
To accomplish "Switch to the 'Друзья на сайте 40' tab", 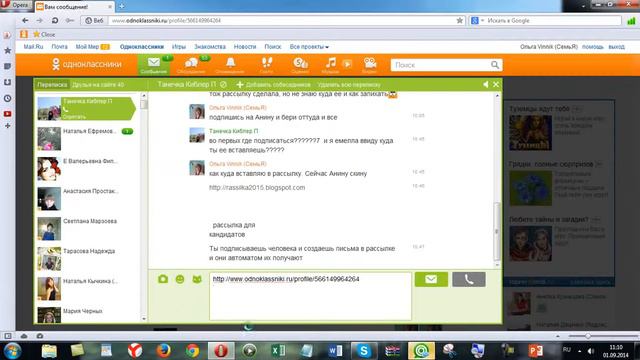I will tap(98, 85).
